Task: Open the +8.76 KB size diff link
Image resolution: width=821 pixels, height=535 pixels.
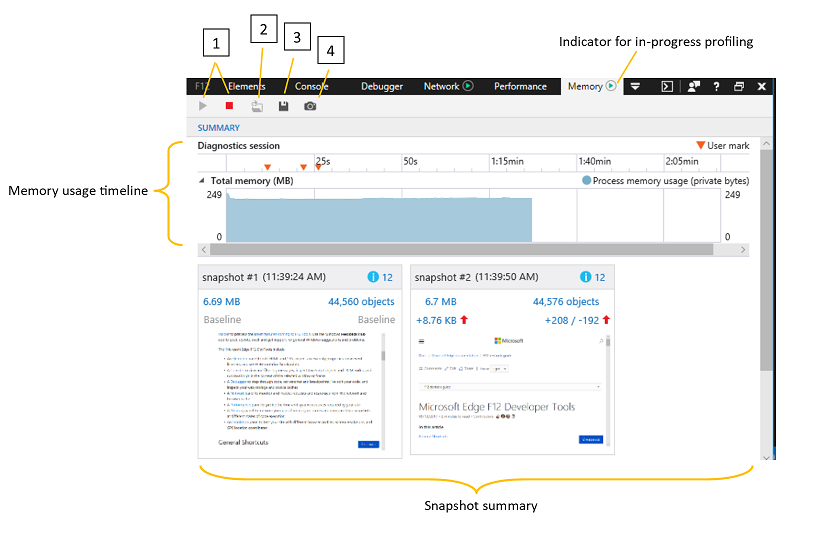Action: (x=436, y=320)
